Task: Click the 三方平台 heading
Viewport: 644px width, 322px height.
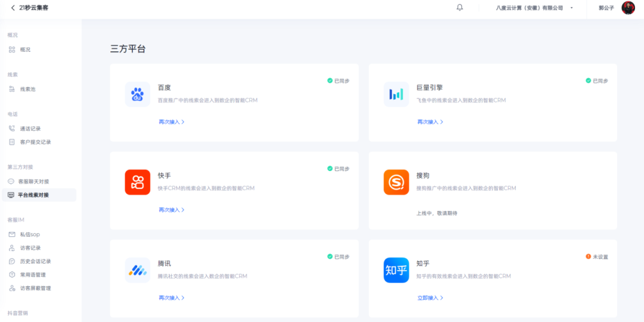Action: point(128,49)
